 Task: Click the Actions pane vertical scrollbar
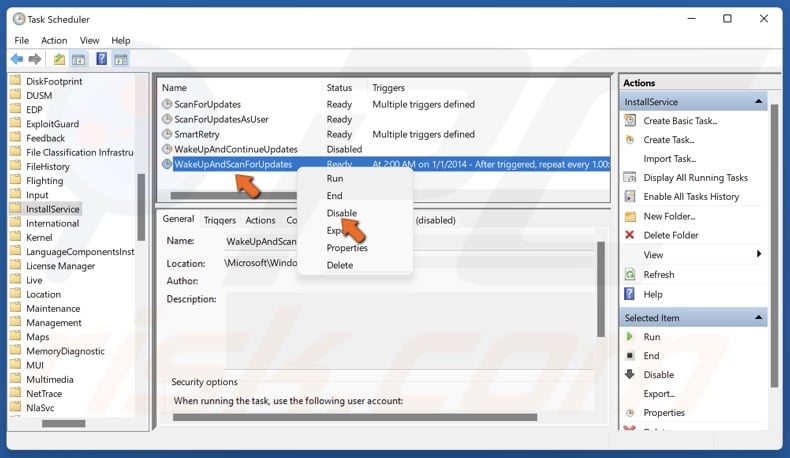pos(774,245)
